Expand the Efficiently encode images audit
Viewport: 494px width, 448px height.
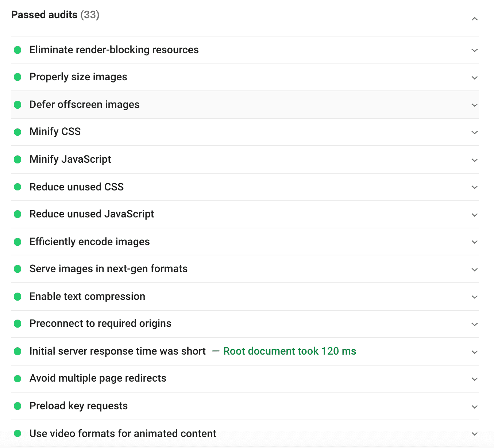point(474,242)
